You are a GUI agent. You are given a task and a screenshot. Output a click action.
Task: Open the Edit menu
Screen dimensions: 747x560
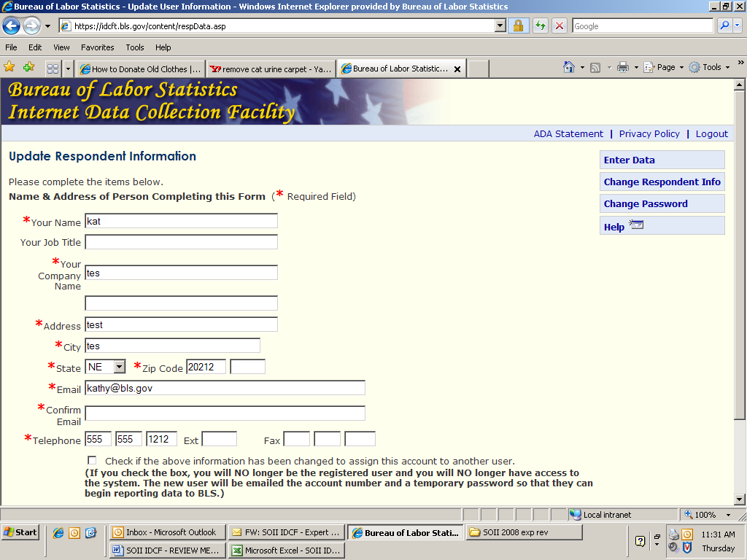click(x=35, y=47)
